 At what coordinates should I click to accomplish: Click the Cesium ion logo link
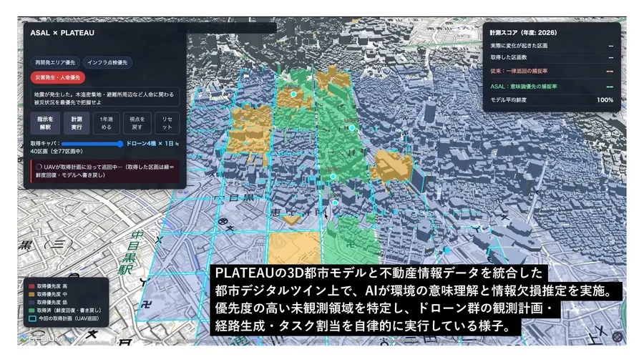click(47, 338)
